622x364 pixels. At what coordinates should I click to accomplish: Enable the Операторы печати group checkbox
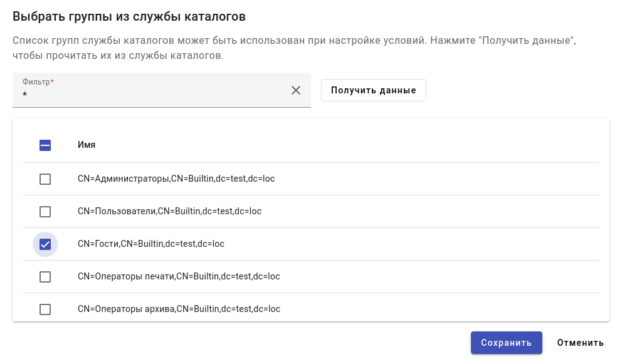click(45, 277)
